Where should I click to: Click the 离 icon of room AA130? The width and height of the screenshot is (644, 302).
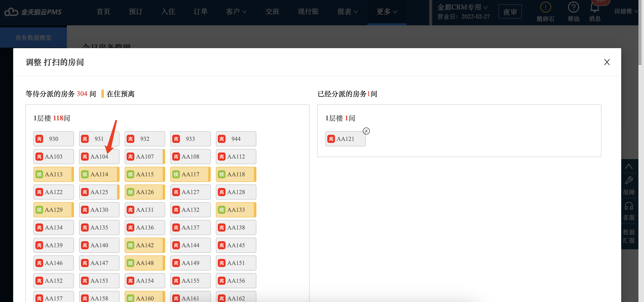click(85, 210)
